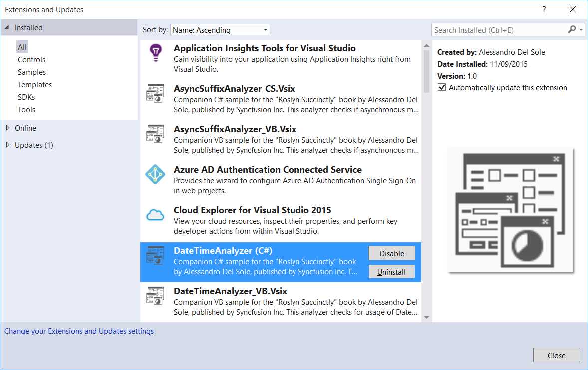Viewport: 588px width, 370px height.
Task: Disable the DateTimeAnalyzer extension
Action: [391, 253]
